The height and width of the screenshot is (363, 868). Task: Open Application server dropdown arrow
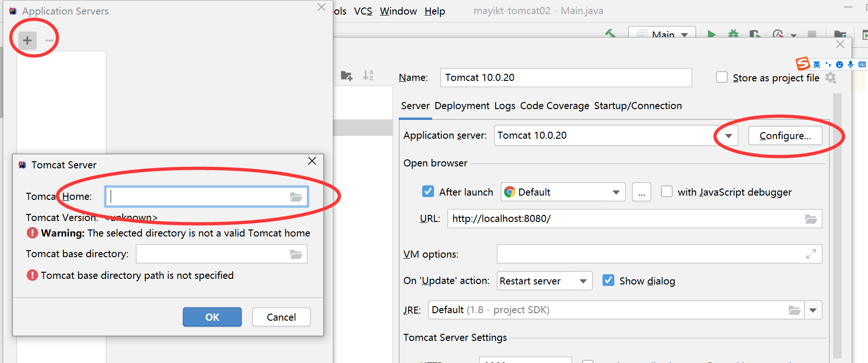click(x=728, y=136)
